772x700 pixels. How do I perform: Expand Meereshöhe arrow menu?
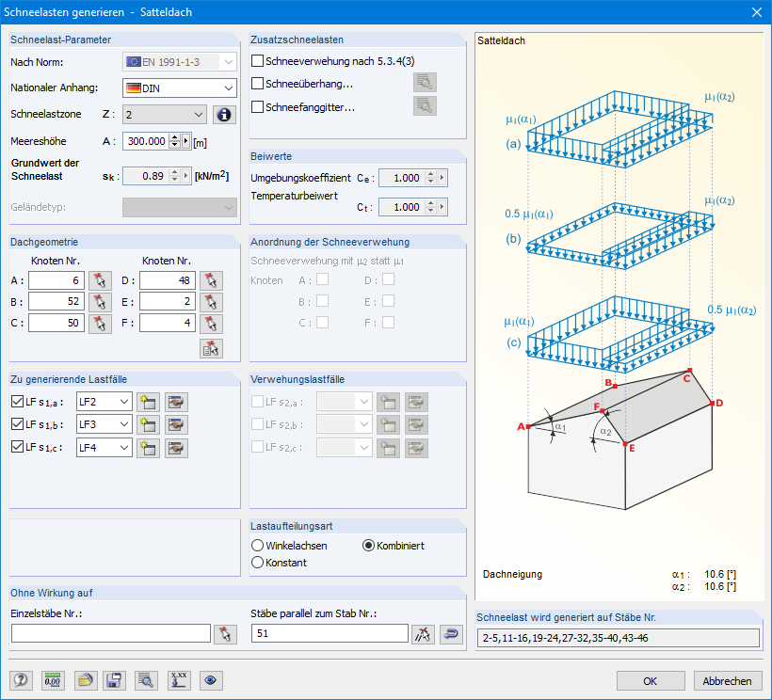click(x=185, y=142)
